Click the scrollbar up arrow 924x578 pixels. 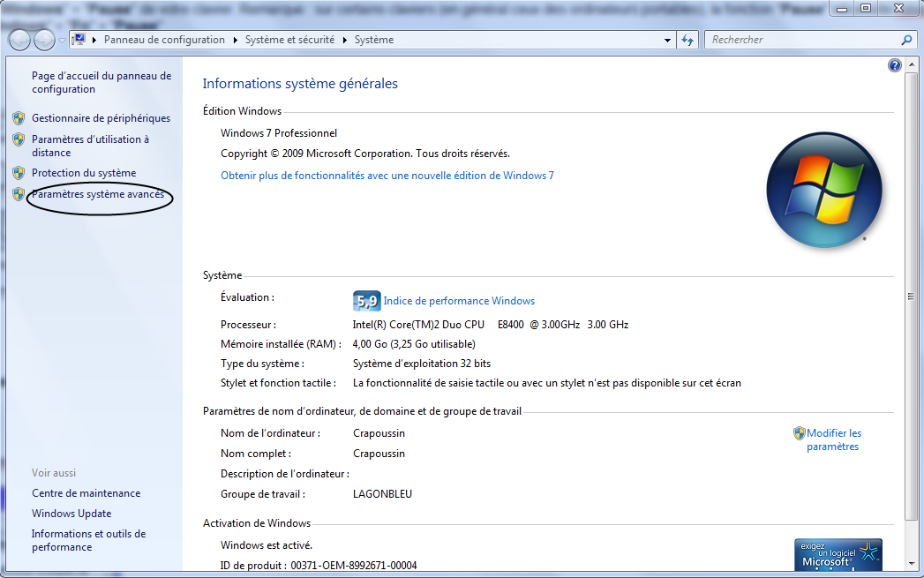click(x=912, y=64)
